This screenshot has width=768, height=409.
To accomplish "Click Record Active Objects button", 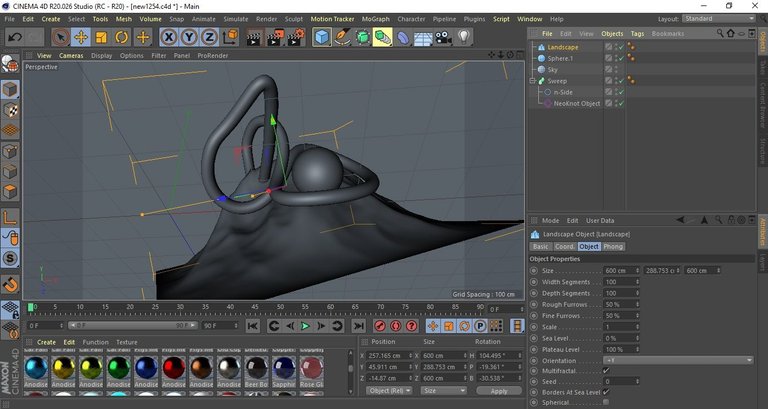I will [380, 326].
